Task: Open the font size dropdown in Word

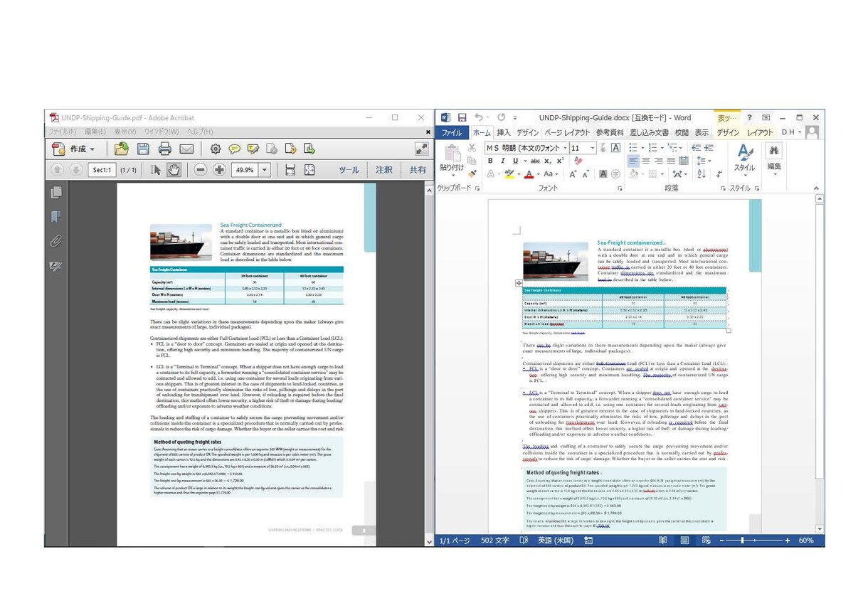Action: [593, 147]
